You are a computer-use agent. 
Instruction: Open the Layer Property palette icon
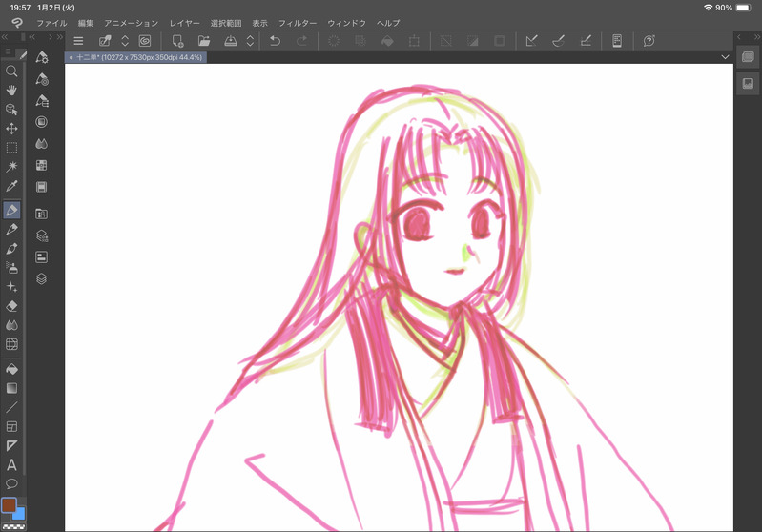[x=42, y=257]
